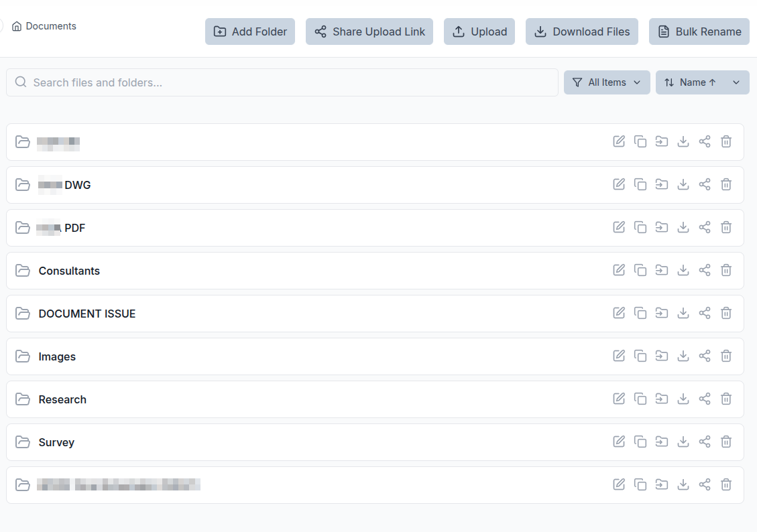This screenshot has height=532, width=757.
Task: Click move icon on the Images row
Action: (662, 356)
